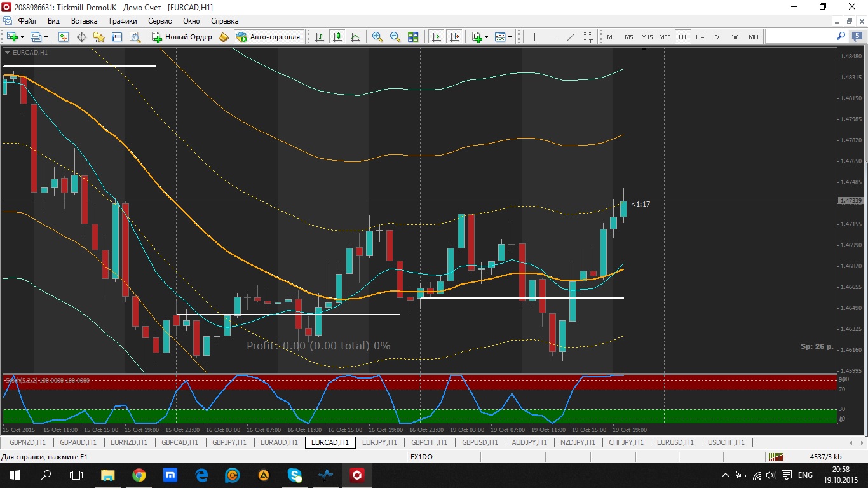The image size is (868, 488).
Task: Tile chart windows icon
Action: [413, 37]
